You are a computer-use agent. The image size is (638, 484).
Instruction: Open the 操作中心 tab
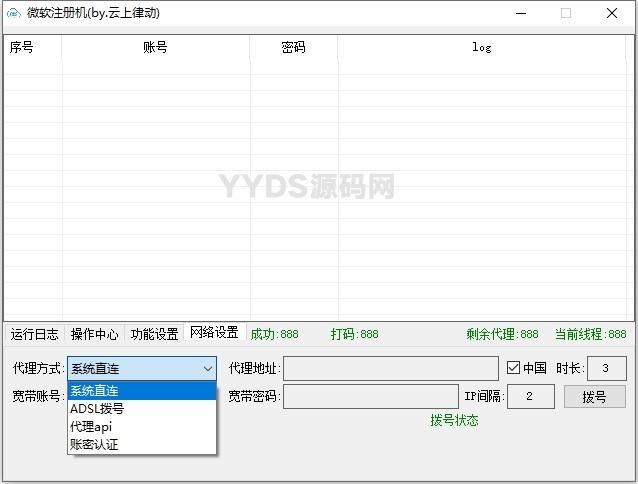click(94, 334)
